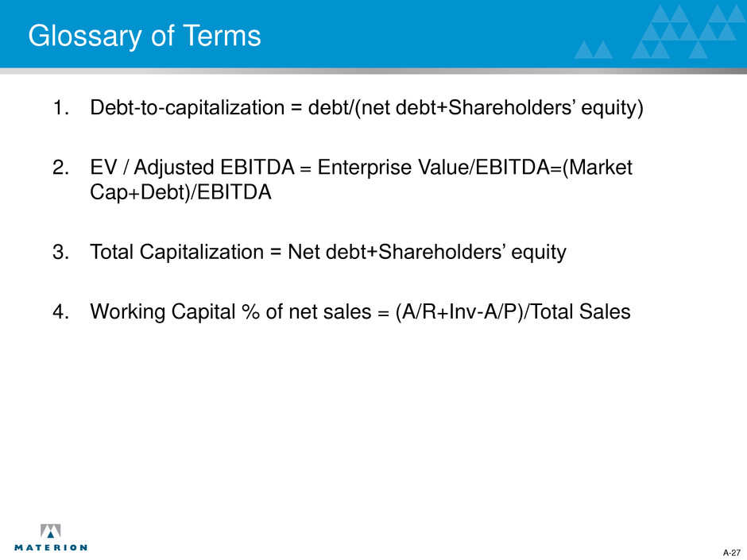Click the (A/R+Inv-A/P)/Total Sales formula
The width and height of the screenshot is (747, 560).
(x=513, y=312)
